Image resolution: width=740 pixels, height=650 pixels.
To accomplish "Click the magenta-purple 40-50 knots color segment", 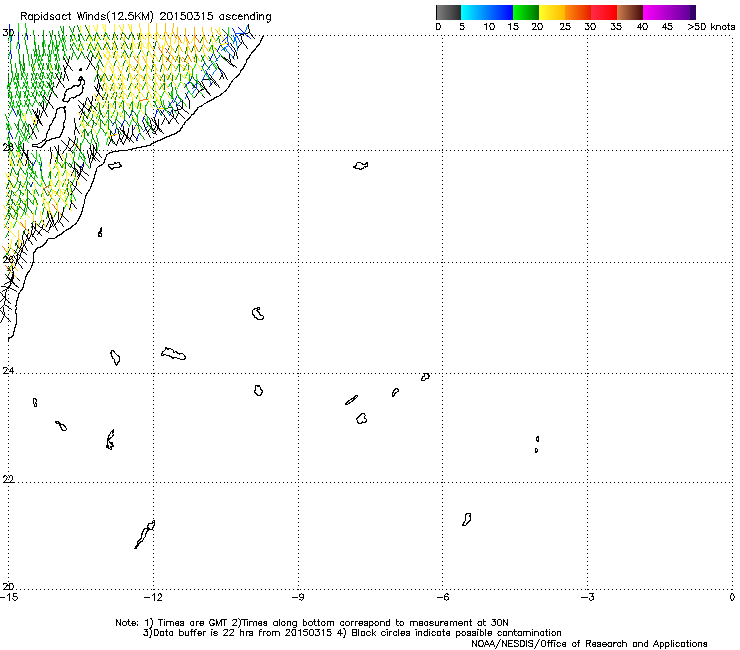I will (669, 12).
